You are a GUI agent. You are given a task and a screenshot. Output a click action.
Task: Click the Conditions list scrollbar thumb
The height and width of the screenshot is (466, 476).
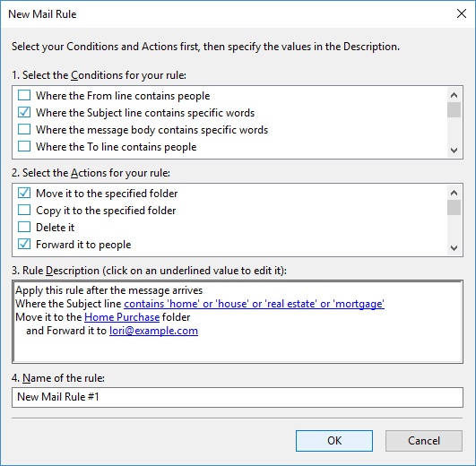[454, 109]
